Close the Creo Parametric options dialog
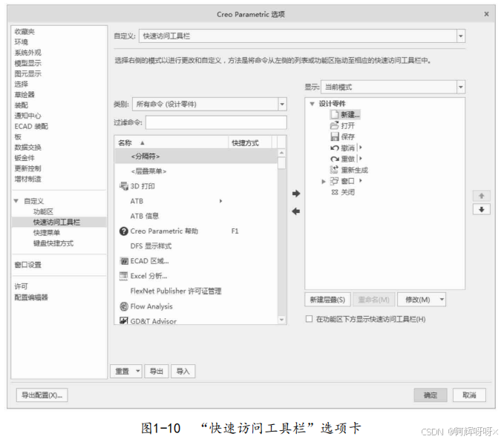Screen dimensions: 504x442 click(x=486, y=14)
